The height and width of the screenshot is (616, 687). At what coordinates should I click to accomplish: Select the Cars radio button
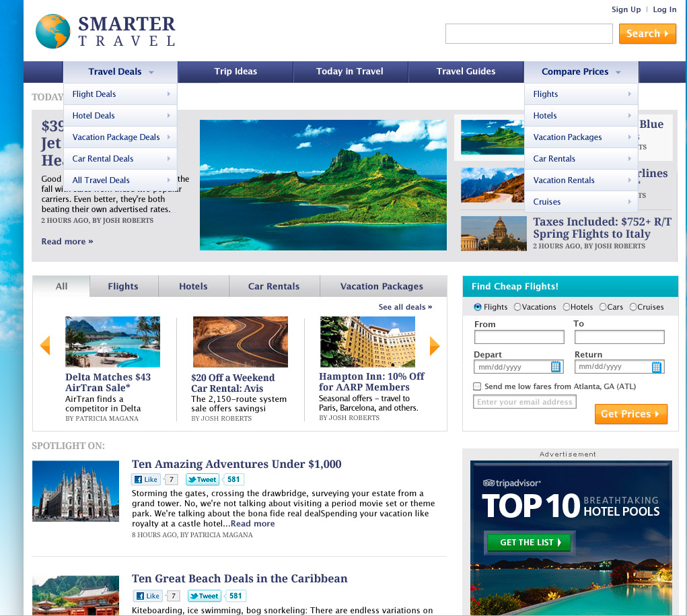click(x=603, y=307)
